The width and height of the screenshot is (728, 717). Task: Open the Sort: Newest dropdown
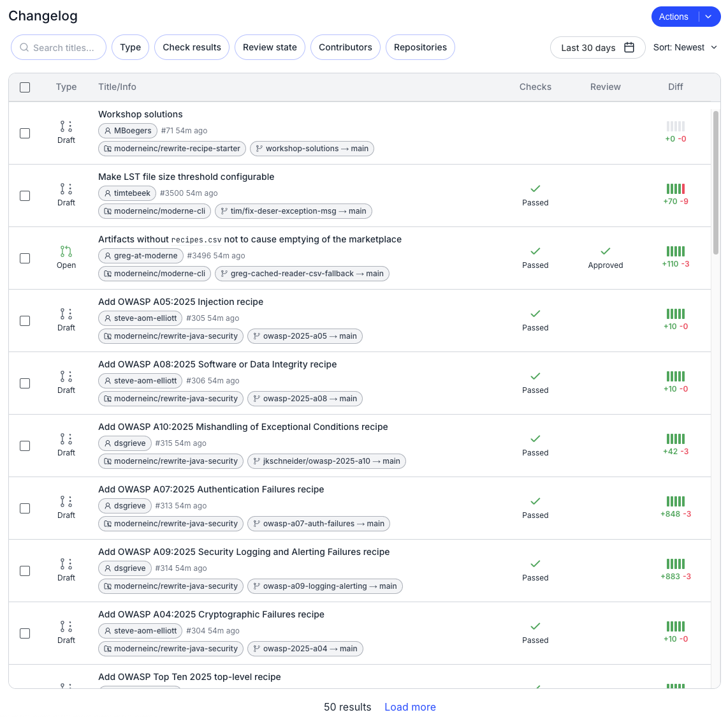coord(685,47)
